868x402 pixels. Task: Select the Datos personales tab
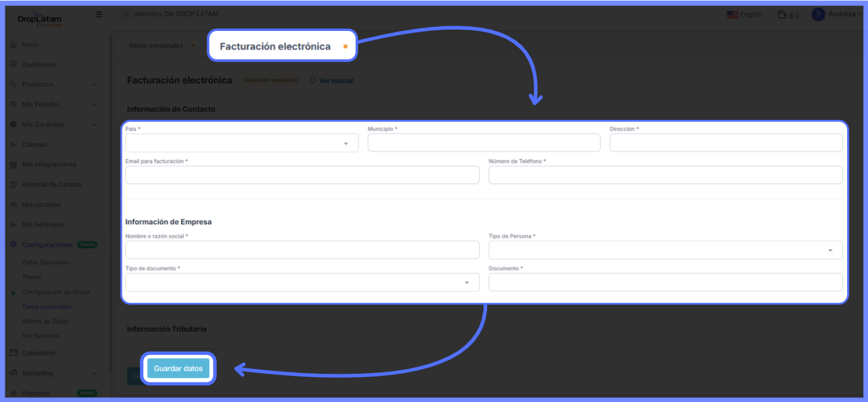pos(156,46)
